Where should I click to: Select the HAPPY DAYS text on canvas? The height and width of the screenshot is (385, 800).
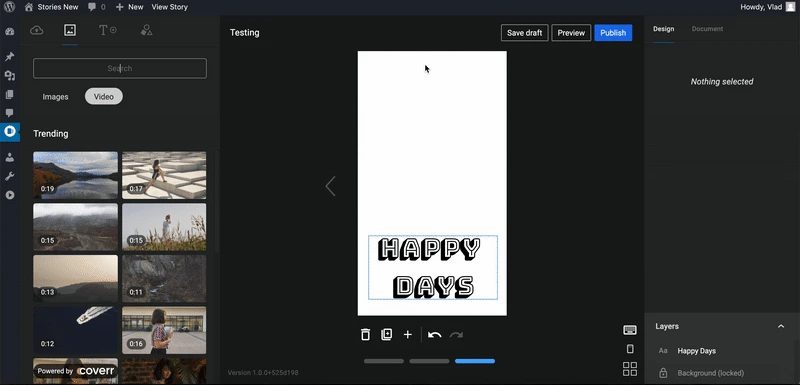coord(433,268)
